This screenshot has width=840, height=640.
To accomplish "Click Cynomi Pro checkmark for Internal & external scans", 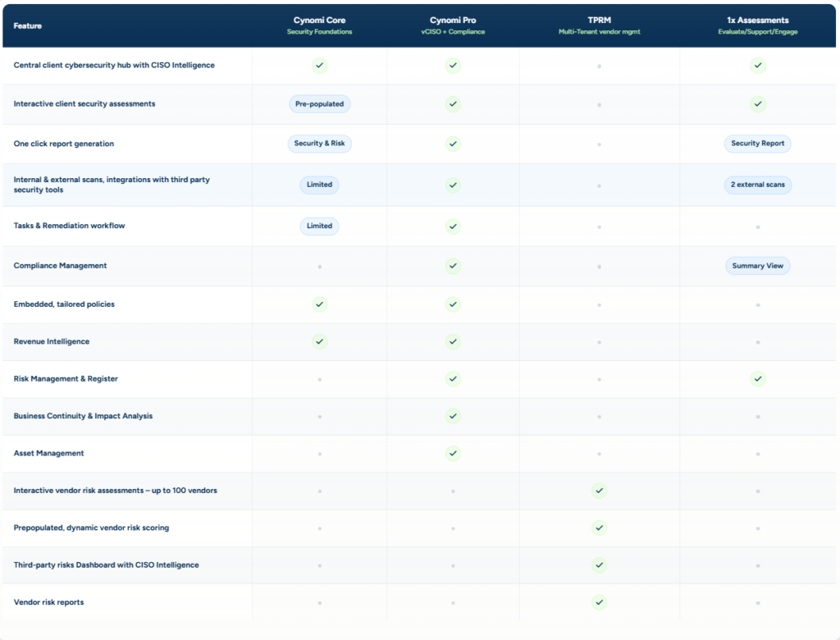I will (453, 185).
